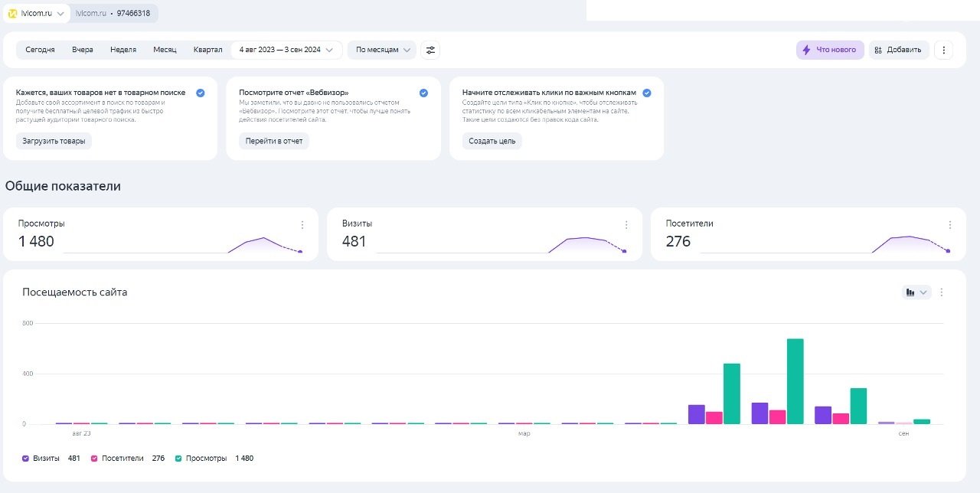
Task: Toggle Просмотры series checkbox in legend
Action: (178, 459)
